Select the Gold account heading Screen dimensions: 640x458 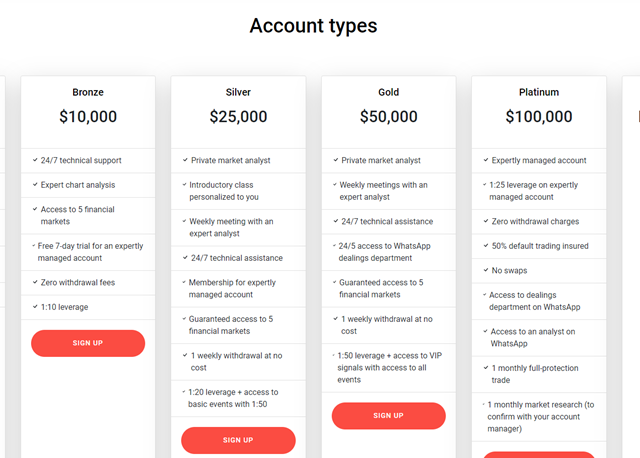tap(388, 92)
